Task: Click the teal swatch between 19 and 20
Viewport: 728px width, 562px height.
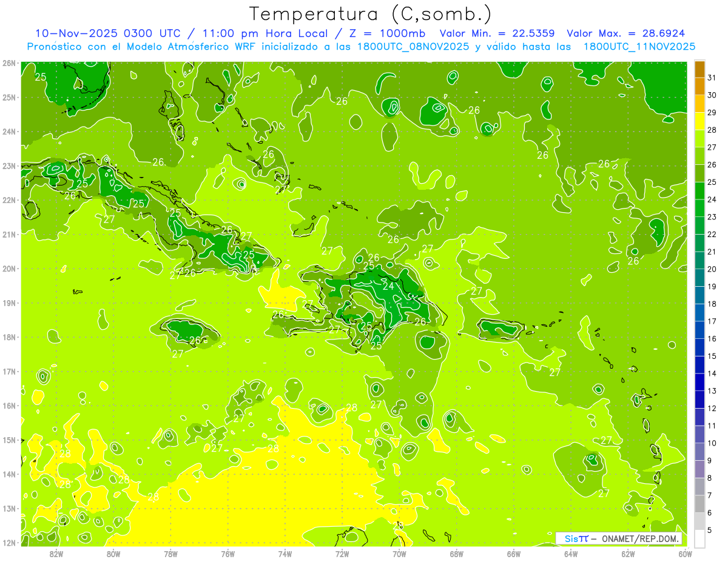Action: (699, 278)
